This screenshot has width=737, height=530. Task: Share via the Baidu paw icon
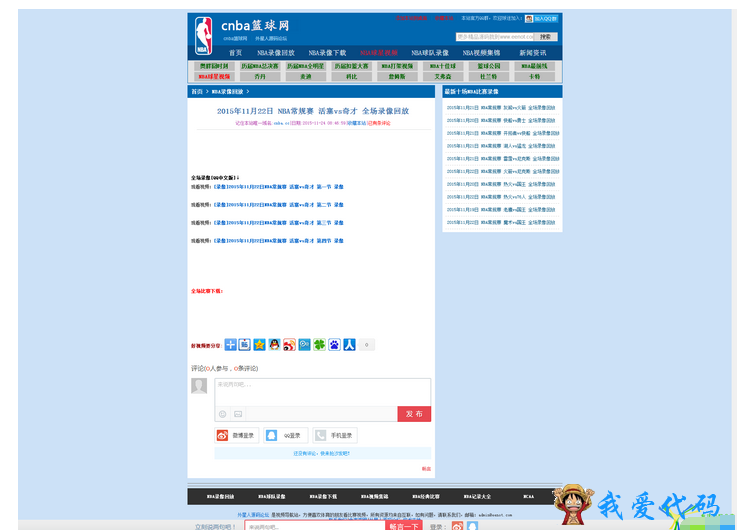tap(335, 344)
